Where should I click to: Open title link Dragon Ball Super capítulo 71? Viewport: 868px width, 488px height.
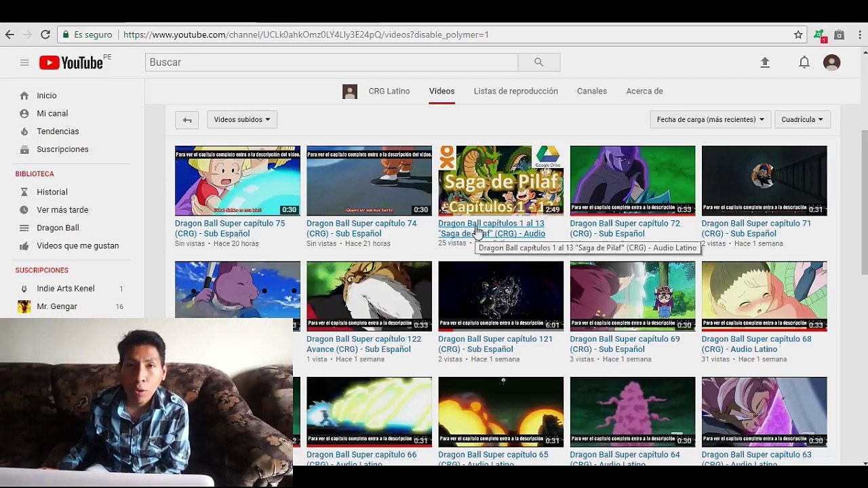[756, 228]
